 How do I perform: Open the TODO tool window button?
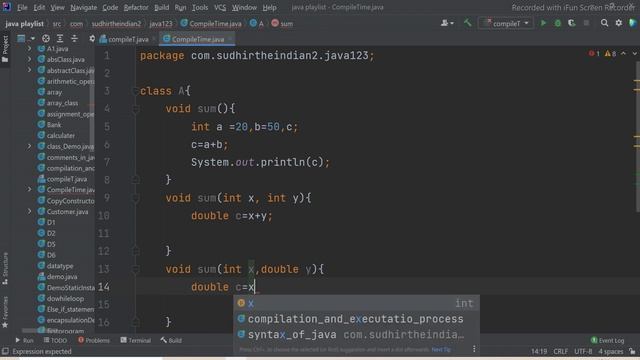[x=56, y=340]
